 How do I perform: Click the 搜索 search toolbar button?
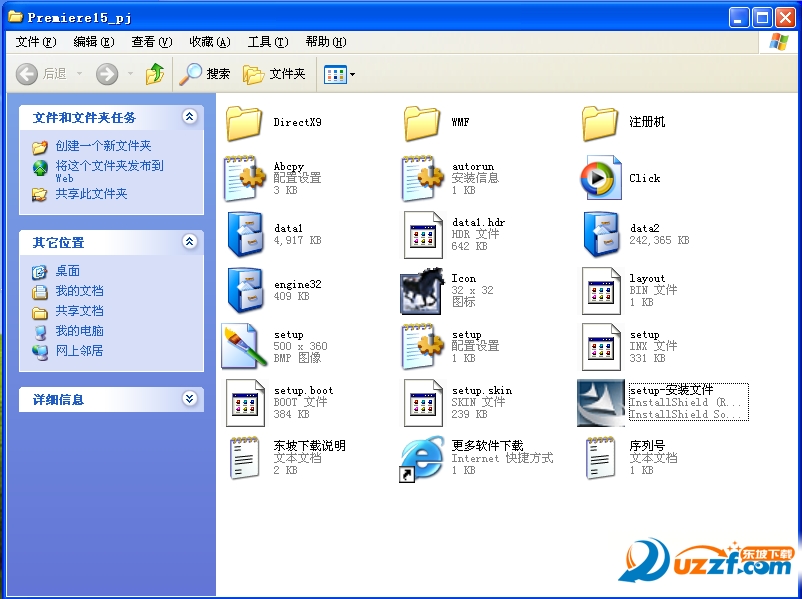(x=205, y=74)
